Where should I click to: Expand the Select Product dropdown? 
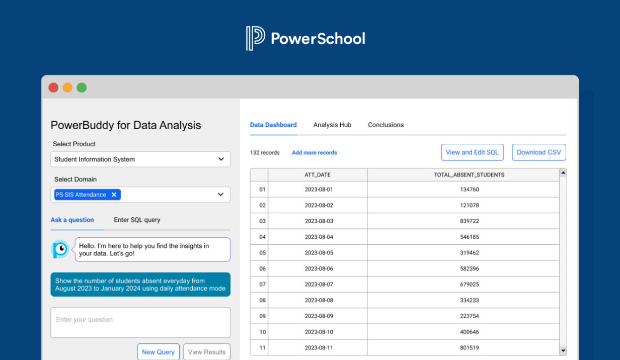coord(140,159)
